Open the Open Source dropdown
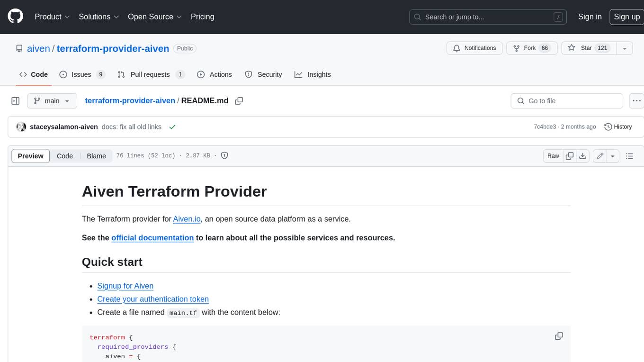644x362 pixels. tap(155, 17)
